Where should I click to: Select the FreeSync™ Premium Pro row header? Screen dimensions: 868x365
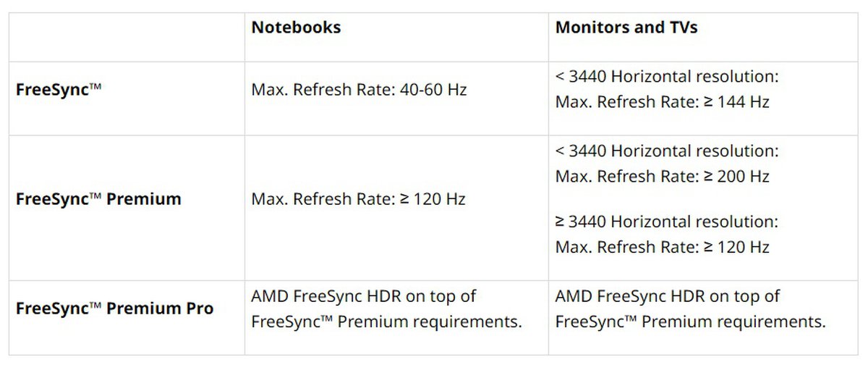[x=114, y=309]
